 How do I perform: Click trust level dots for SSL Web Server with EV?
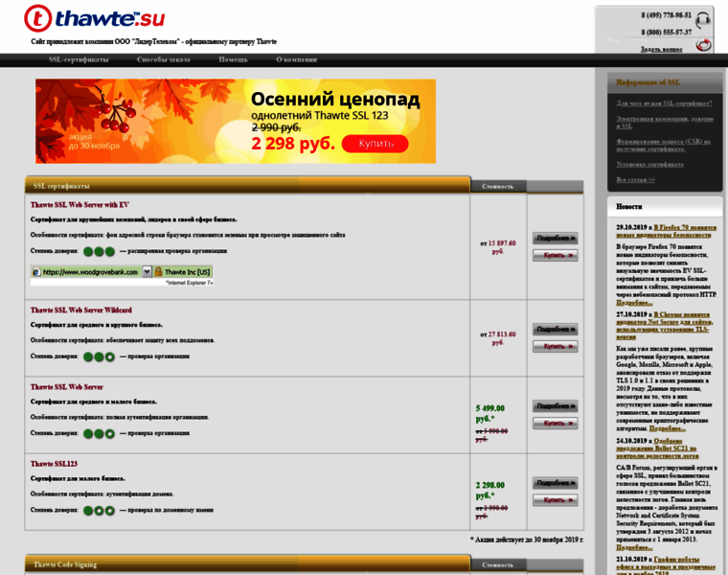coord(99,252)
